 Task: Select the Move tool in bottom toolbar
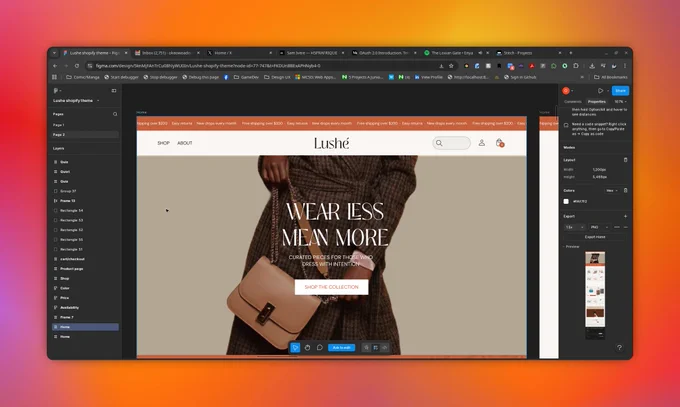coord(295,348)
